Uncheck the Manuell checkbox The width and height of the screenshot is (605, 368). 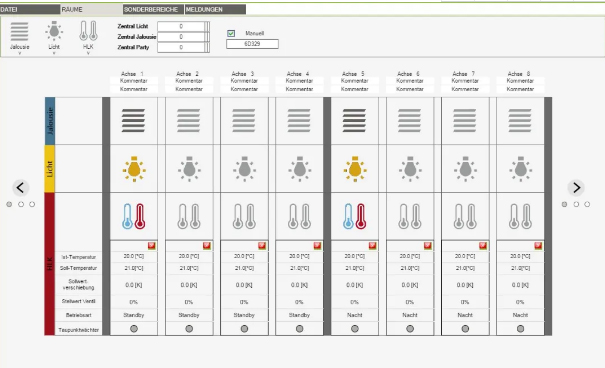coord(231,34)
